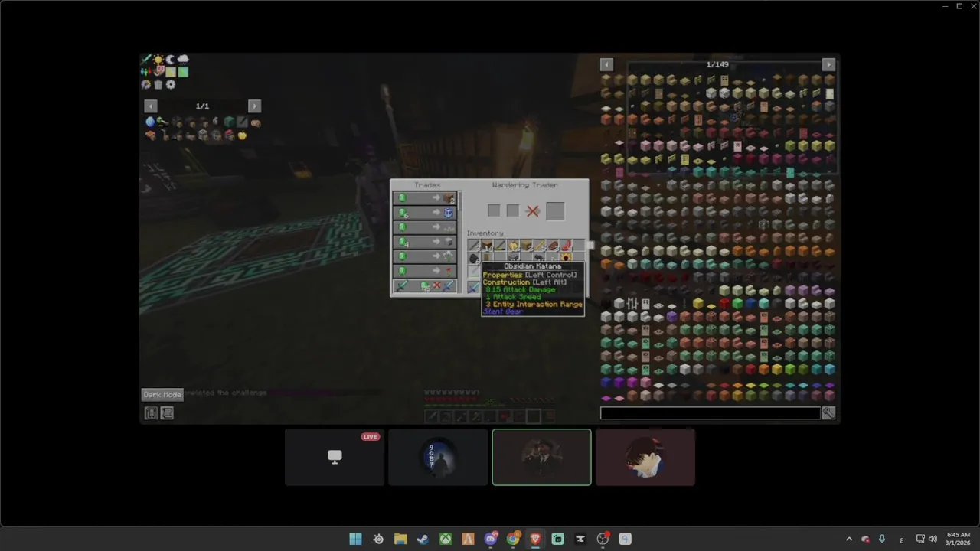Open the LIVE screen share tile
The height and width of the screenshot is (551, 980).
click(335, 457)
